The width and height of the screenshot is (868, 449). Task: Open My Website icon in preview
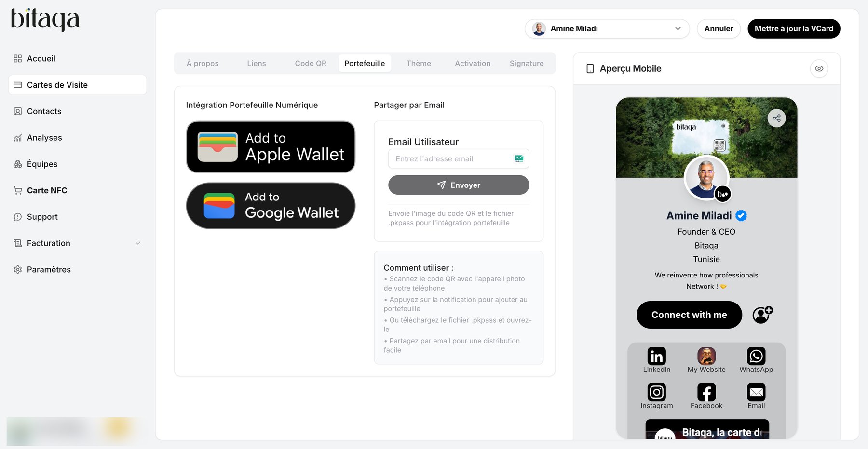click(x=706, y=357)
